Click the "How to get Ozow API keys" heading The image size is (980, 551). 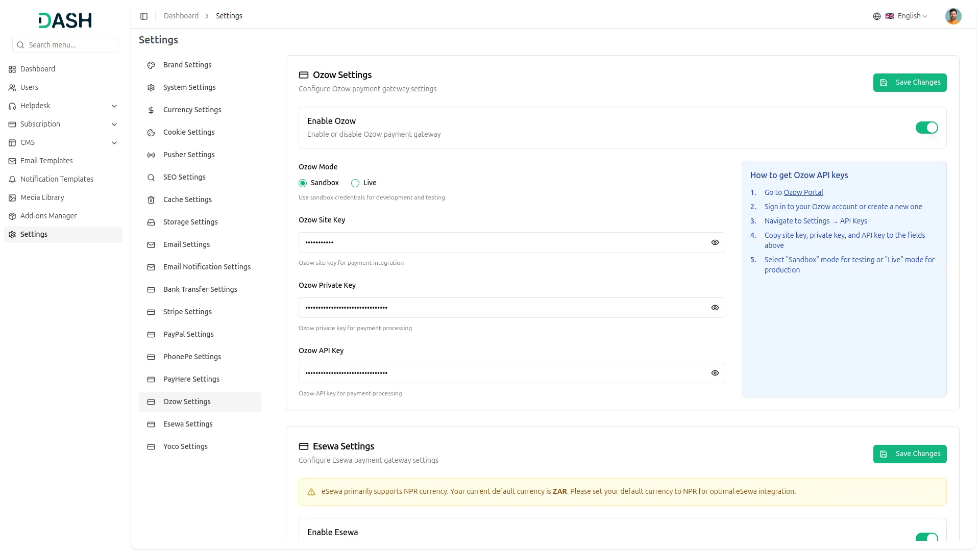click(799, 176)
